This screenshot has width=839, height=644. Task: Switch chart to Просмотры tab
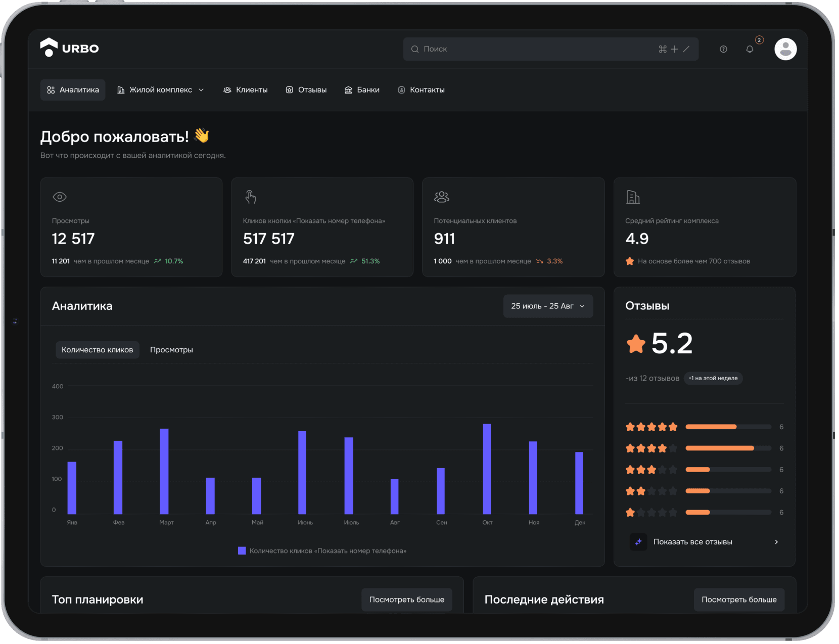click(171, 350)
